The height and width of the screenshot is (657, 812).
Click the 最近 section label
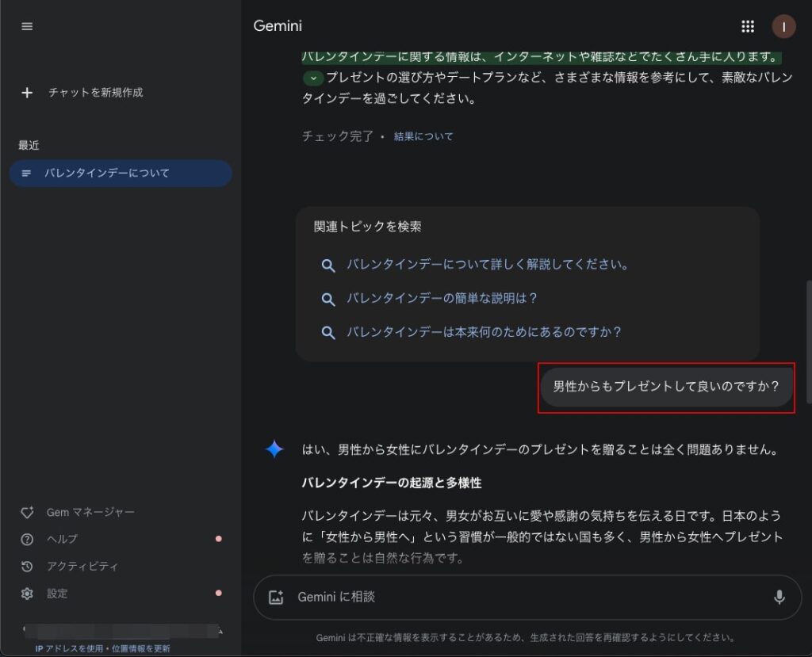pos(29,146)
